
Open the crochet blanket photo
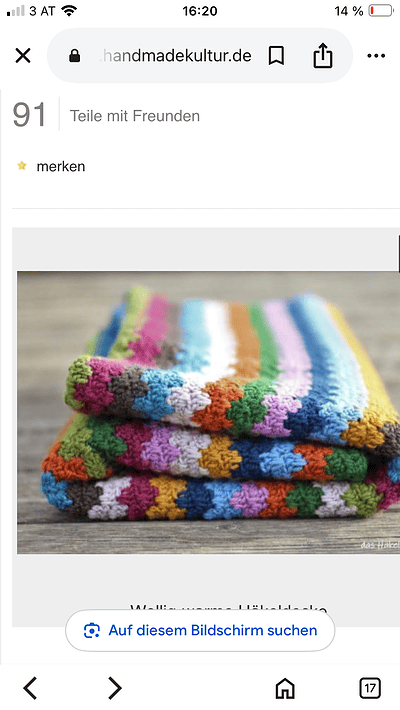(208, 412)
